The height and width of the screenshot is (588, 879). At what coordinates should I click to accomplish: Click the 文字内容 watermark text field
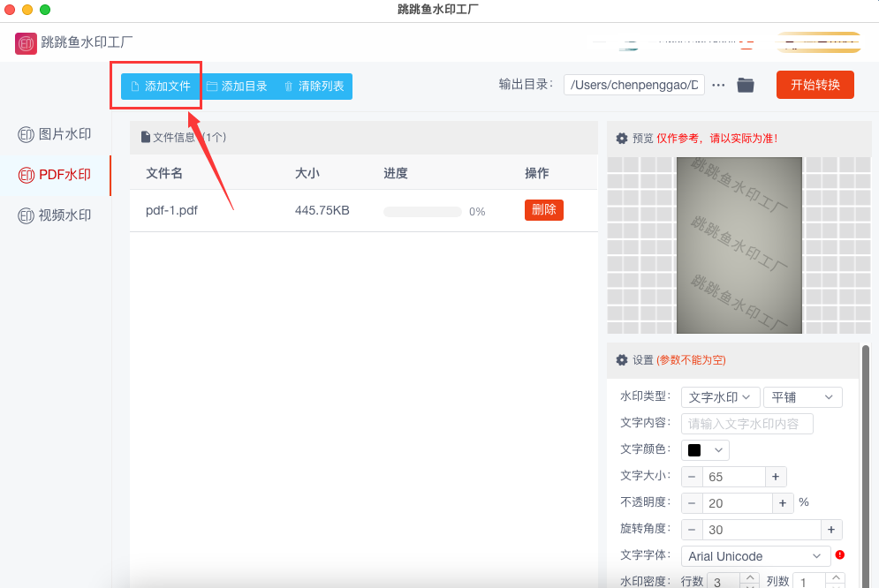click(746, 424)
